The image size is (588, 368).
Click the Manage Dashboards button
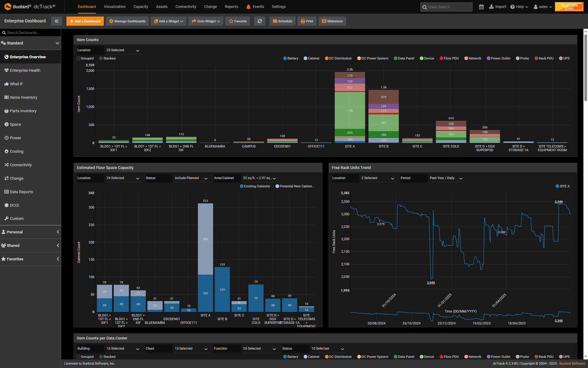[127, 21]
